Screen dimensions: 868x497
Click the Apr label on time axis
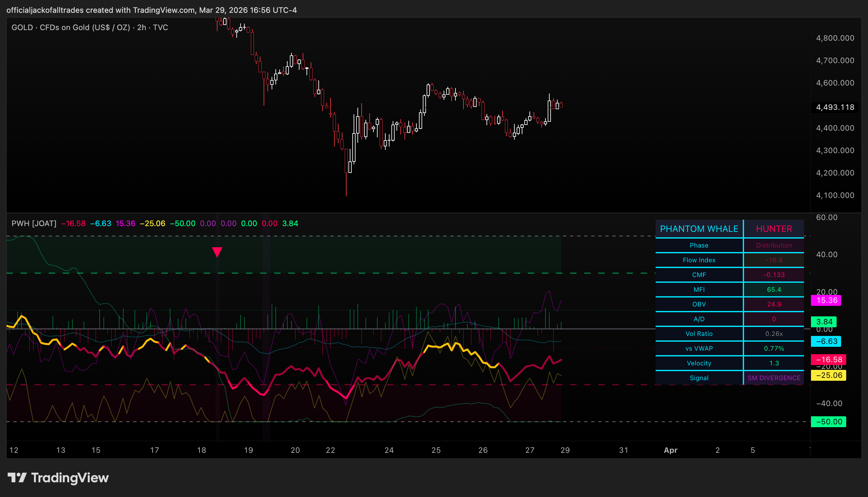click(670, 450)
